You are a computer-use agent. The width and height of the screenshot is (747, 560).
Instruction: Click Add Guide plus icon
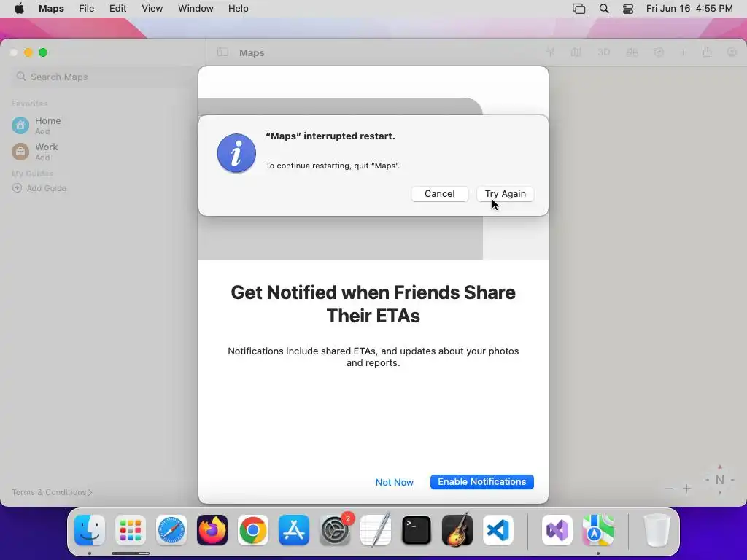[x=18, y=188]
